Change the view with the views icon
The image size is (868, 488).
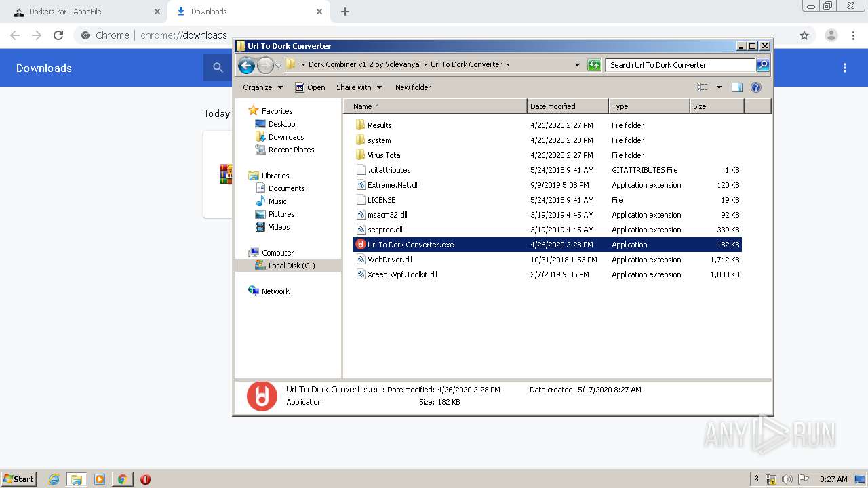pyautogui.click(x=703, y=87)
